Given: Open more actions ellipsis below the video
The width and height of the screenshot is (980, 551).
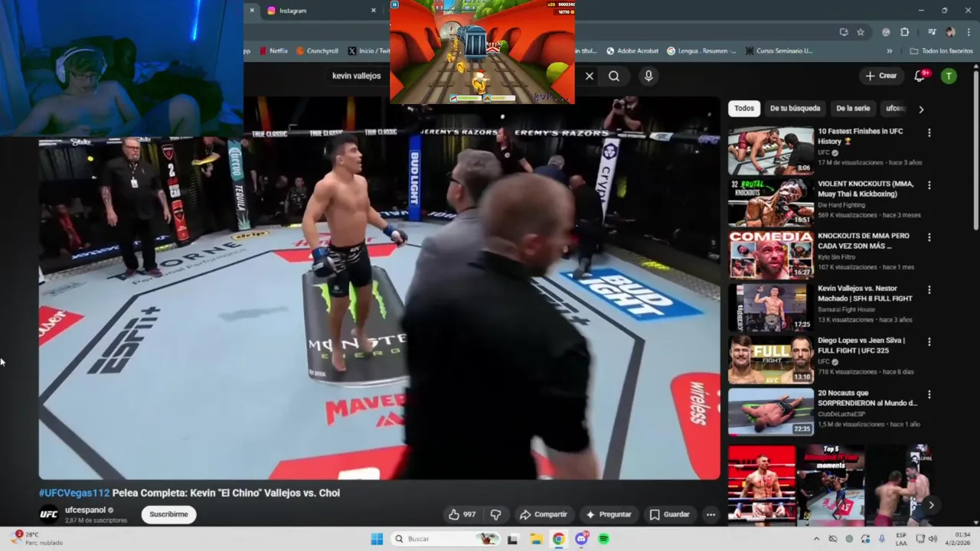Looking at the screenshot, I should point(710,514).
